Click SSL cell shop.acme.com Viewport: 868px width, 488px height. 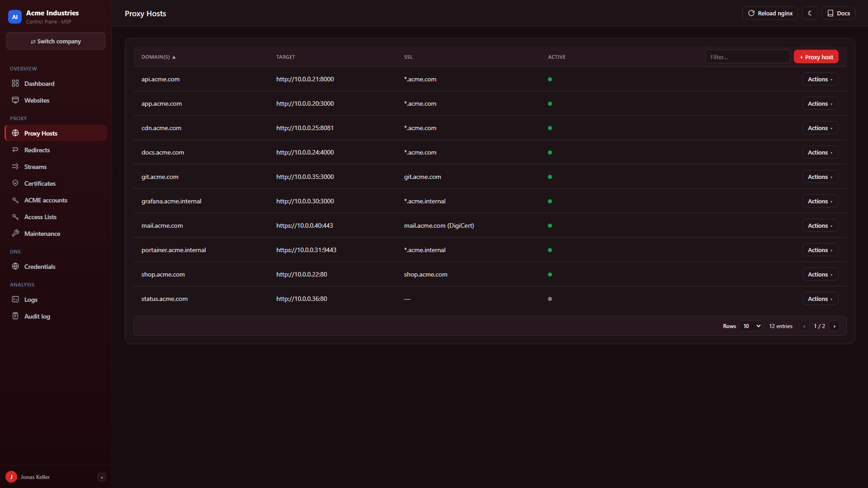(x=426, y=274)
